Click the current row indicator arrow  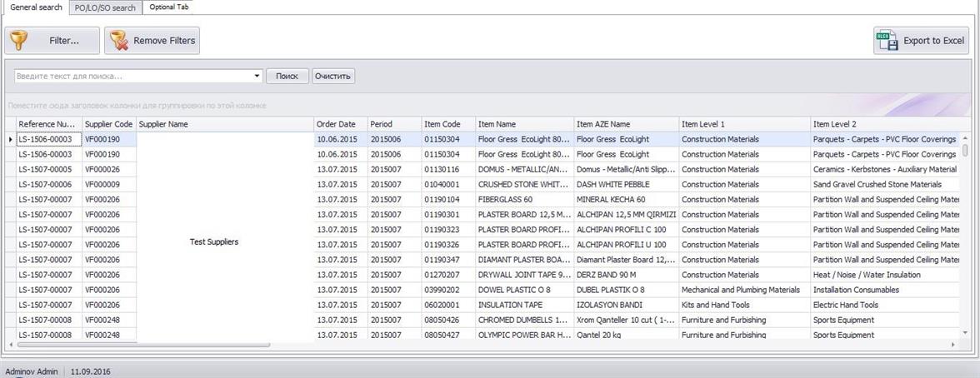tap(10, 139)
